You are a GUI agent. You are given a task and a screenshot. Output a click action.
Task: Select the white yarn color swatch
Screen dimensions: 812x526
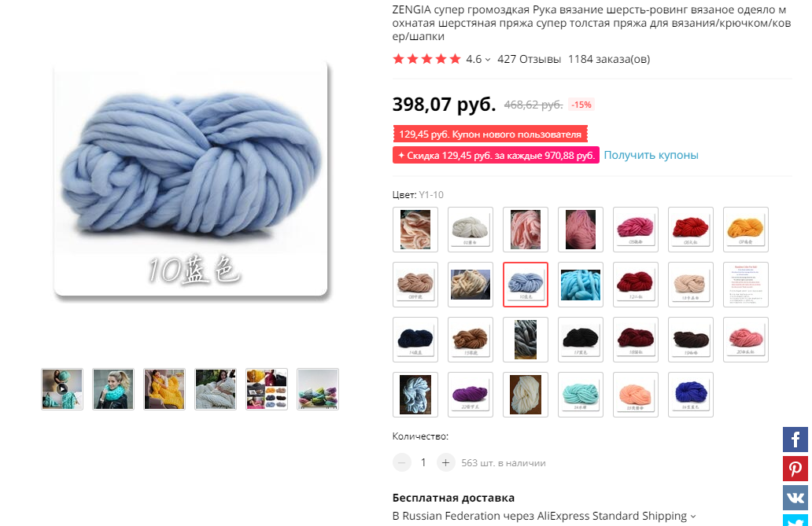[471, 230]
